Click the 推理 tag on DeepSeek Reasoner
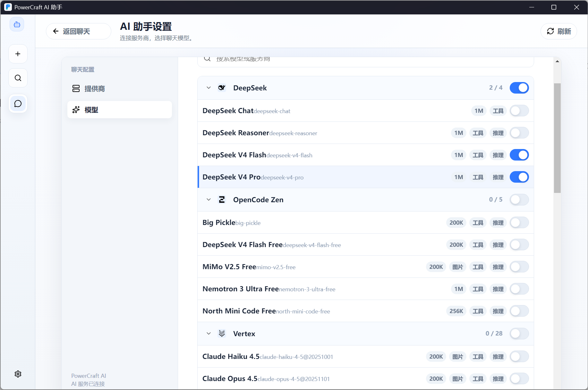Screen dimensions: 588x390 (x=498, y=133)
